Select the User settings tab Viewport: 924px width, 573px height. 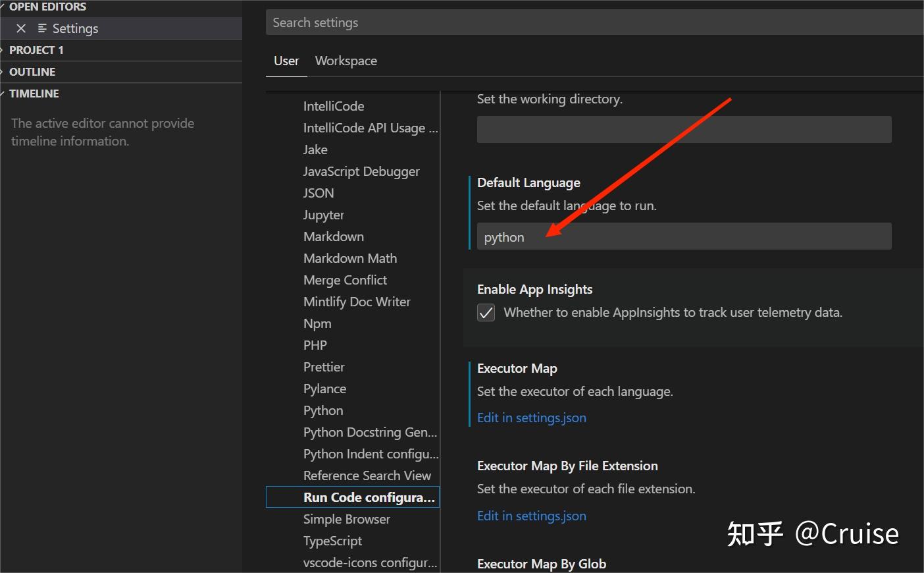pos(286,61)
